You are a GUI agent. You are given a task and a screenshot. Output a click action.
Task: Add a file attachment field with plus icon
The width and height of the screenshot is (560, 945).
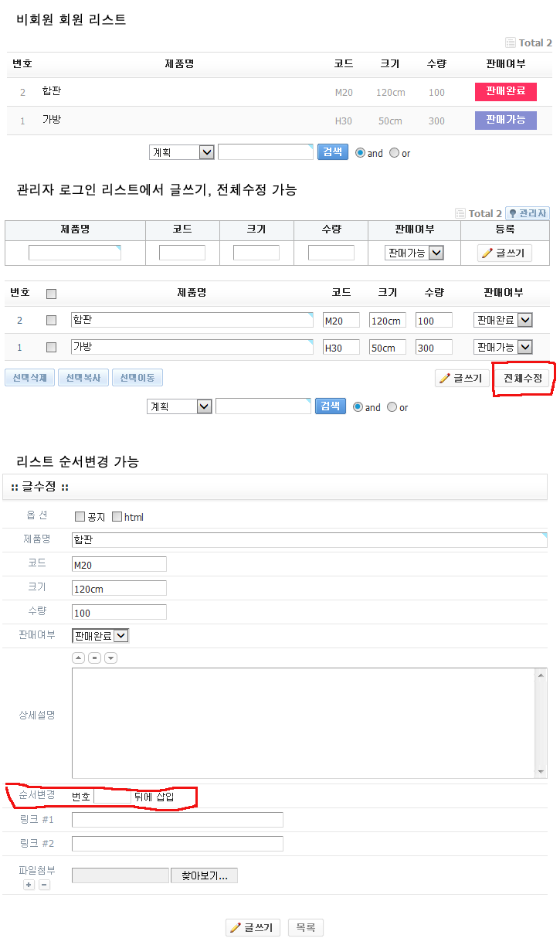click(29, 885)
